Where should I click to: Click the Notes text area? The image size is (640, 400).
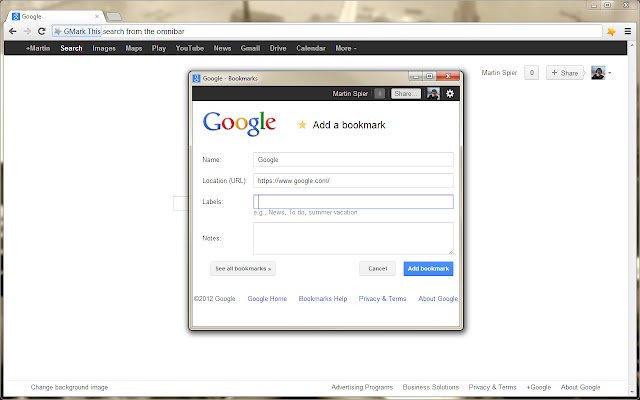353,238
